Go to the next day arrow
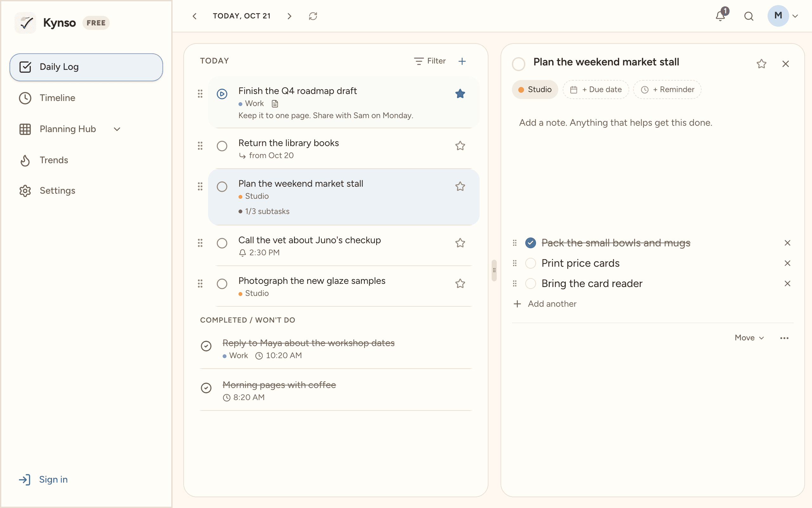 [289, 16]
